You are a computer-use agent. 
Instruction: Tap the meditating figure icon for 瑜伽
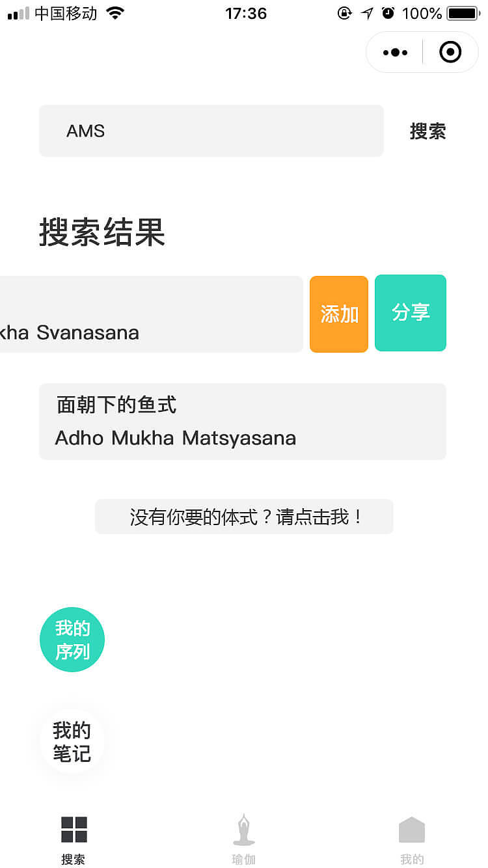243,827
